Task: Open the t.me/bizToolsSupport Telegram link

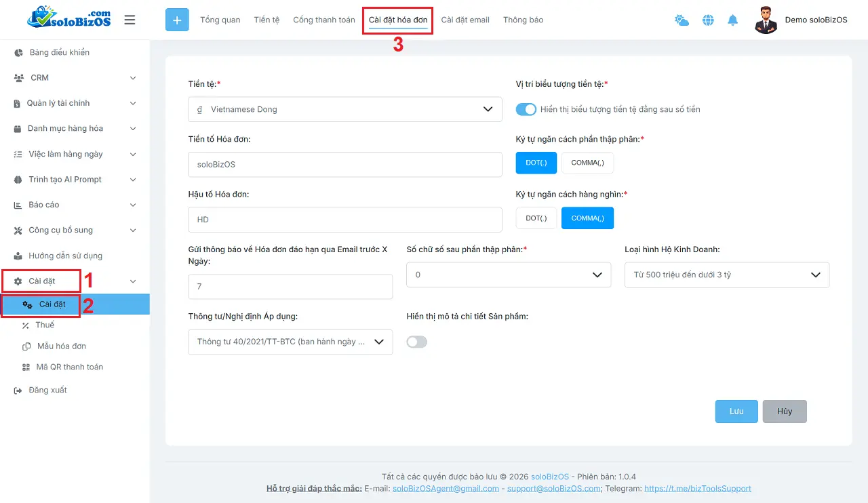Action: point(698,489)
